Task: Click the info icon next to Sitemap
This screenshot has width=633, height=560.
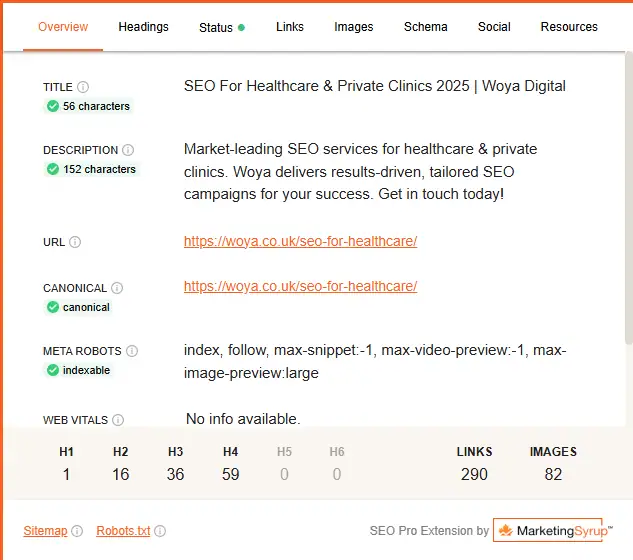Action: coord(77,531)
